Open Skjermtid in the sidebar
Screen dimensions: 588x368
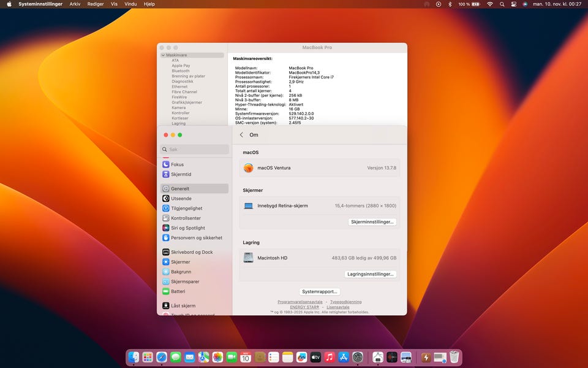(x=181, y=174)
